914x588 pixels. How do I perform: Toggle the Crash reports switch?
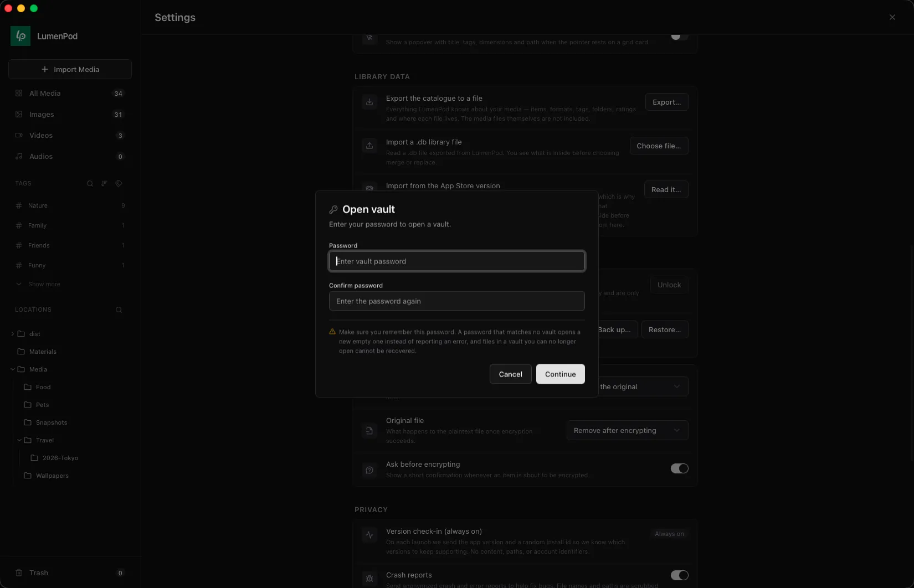(x=680, y=575)
